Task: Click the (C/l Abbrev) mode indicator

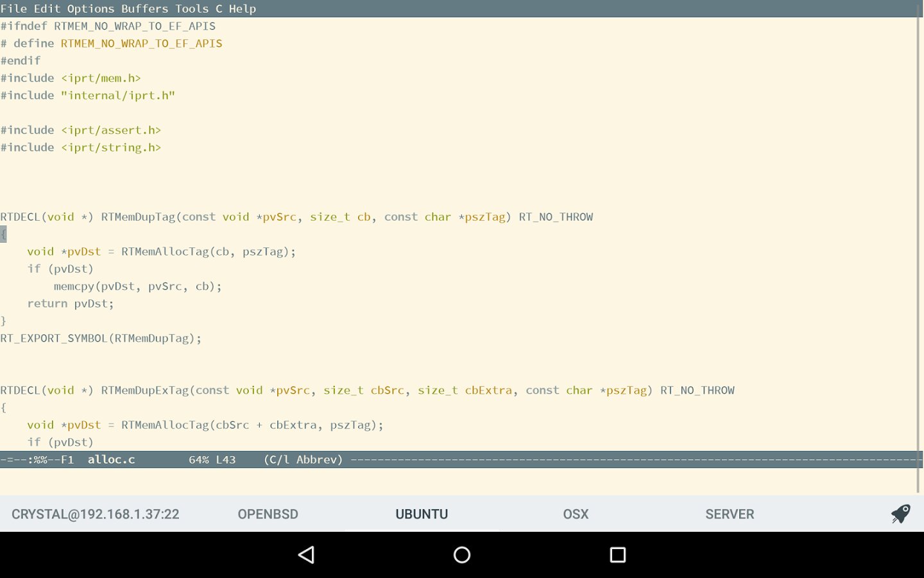Action: [x=303, y=460]
